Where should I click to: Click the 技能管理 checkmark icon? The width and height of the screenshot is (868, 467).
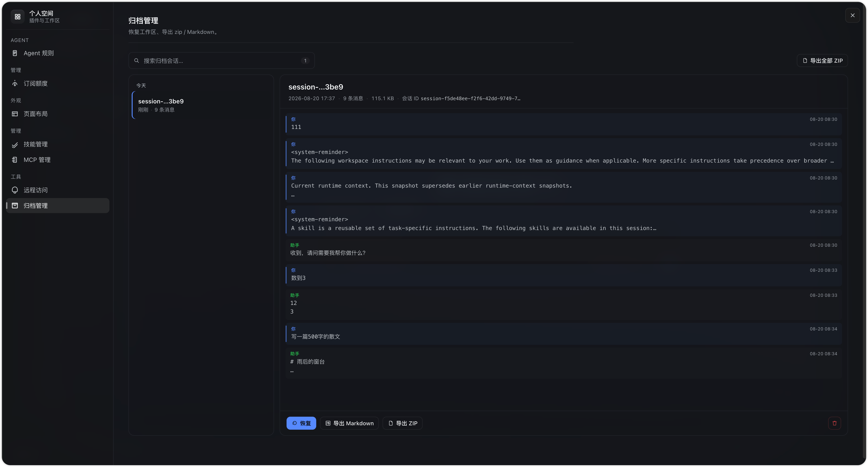[x=15, y=144]
